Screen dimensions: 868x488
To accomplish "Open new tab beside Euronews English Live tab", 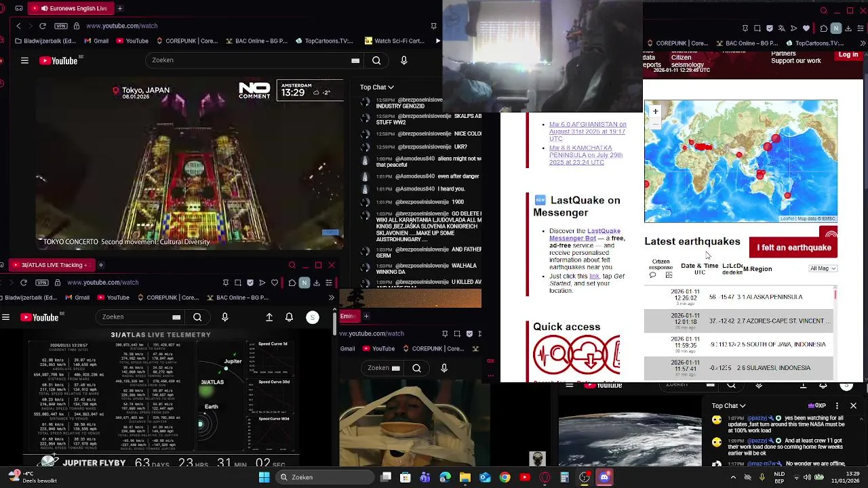I will point(119,8).
